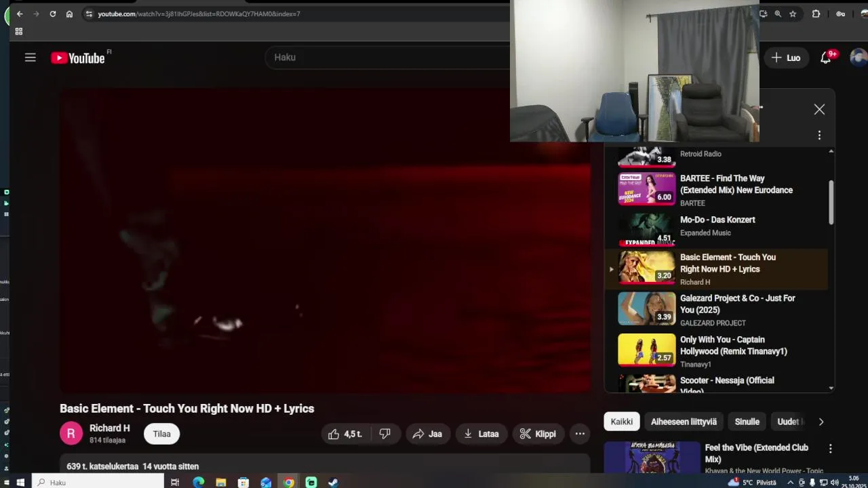Image resolution: width=868 pixels, height=488 pixels.
Task: Open the apps grid in bookmarks bar
Action: 19,31
